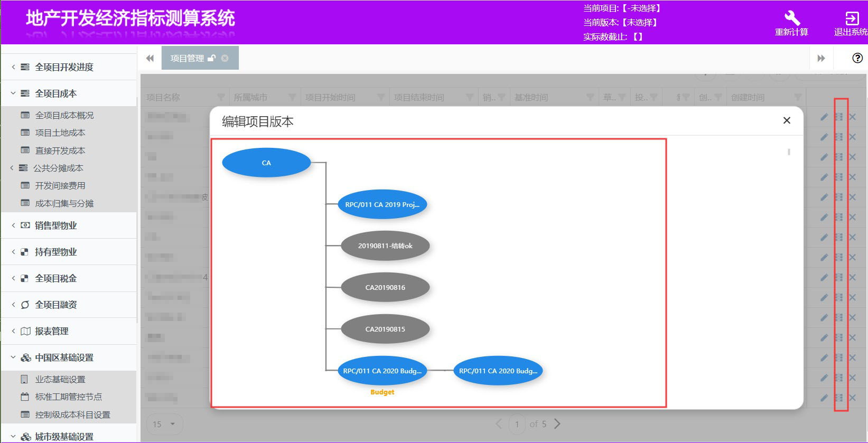Screen dimensions: 868x443
Task: Open 业态基础设置 in the sidebar
Action: (60, 379)
